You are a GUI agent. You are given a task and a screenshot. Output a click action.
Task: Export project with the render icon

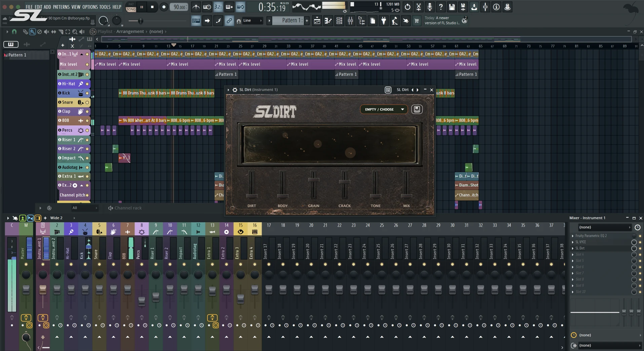pos(463,7)
